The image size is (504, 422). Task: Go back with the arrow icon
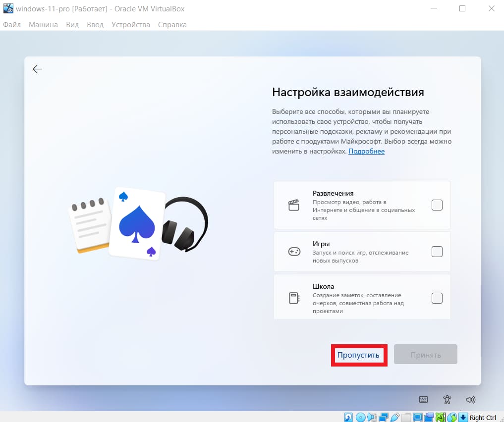pos(37,69)
